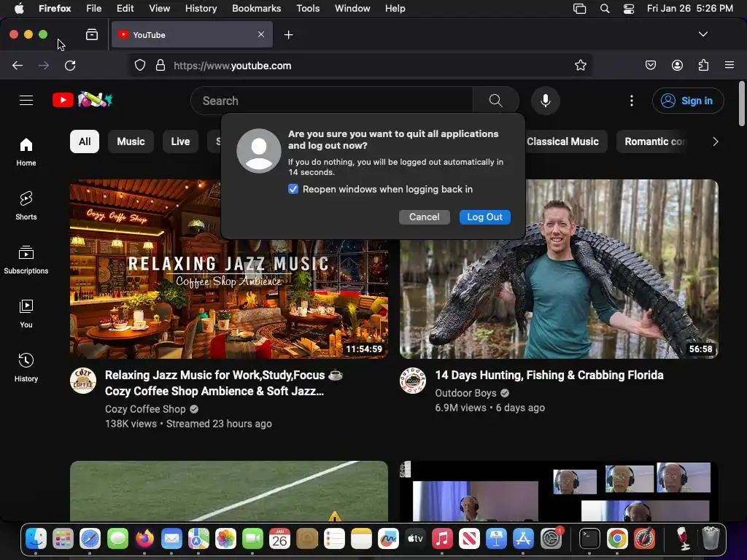This screenshot has height=560, width=747.
Task: Open Music app from the Dock
Action: point(442,539)
